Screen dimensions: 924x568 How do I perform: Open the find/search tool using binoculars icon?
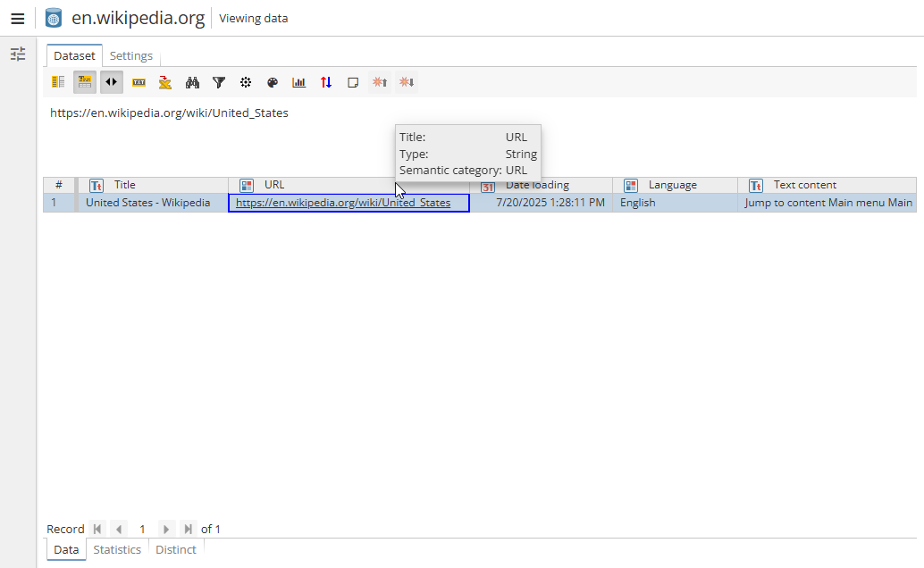click(x=192, y=82)
